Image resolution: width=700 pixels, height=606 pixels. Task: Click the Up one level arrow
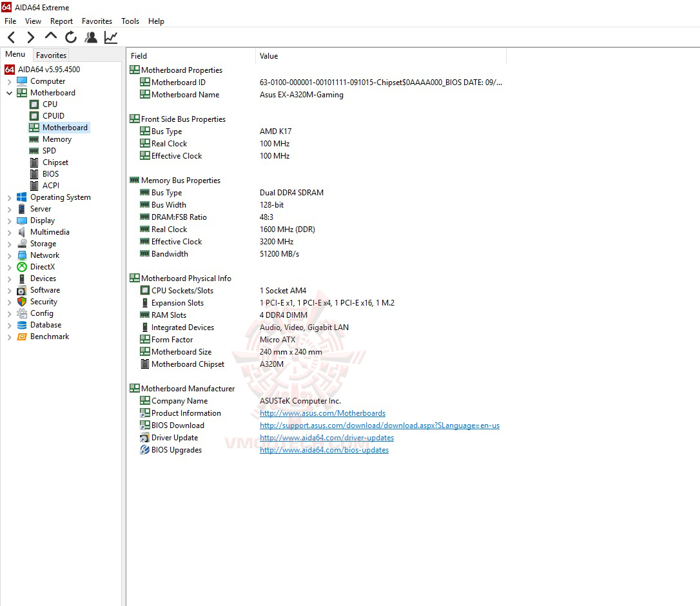[x=51, y=36]
